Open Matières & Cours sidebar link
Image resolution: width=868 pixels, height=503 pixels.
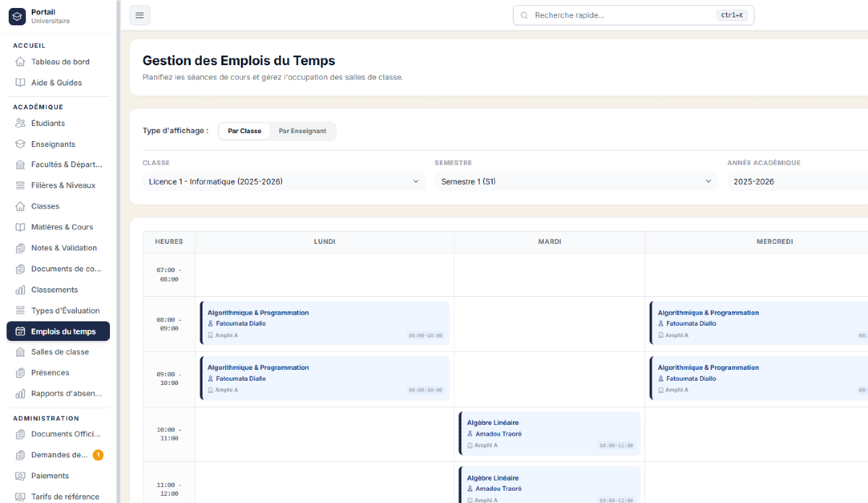(58, 227)
